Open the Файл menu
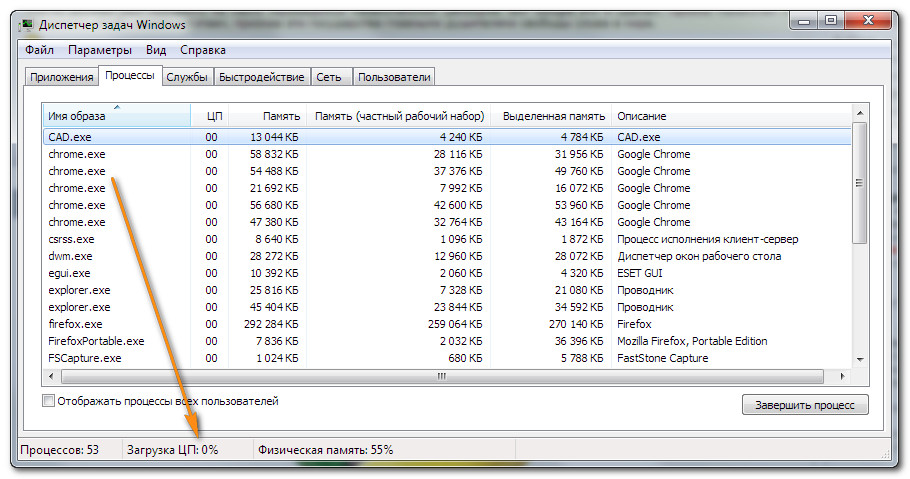The width and height of the screenshot is (910, 479). (39, 50)
